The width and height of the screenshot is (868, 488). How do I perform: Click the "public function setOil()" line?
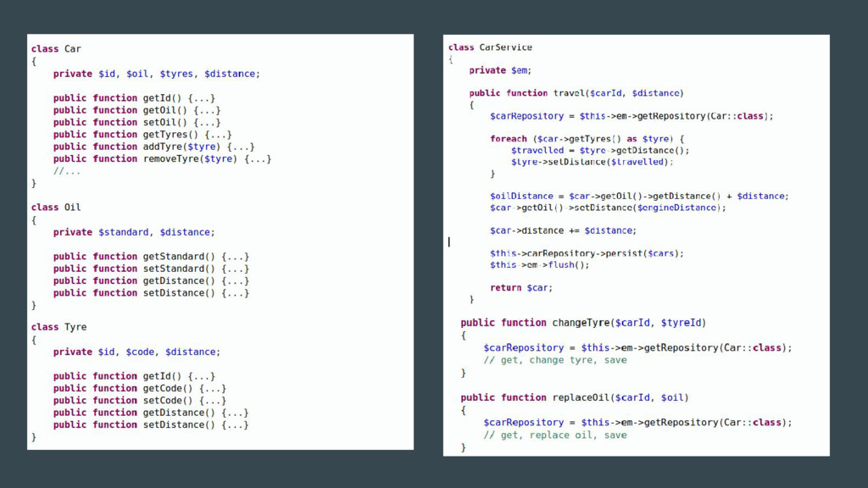click(136, 122)
